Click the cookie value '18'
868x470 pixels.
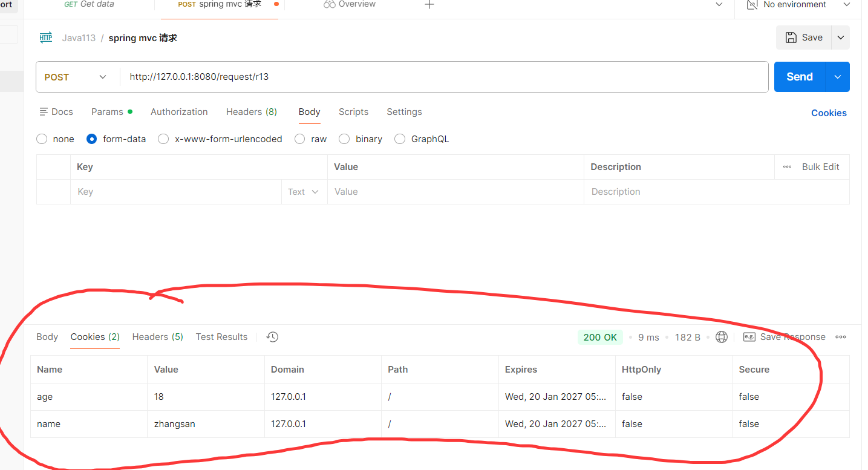(x=159, y=397)
